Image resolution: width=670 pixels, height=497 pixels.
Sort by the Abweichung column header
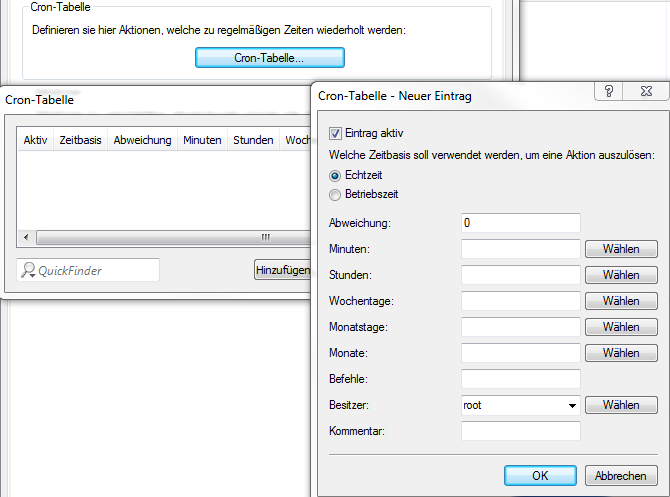point(142,140)
